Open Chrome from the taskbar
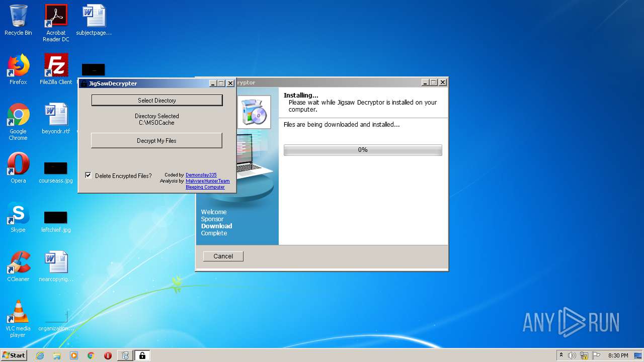The width and height of the screenshot is (644, 362). coord(91,355)
